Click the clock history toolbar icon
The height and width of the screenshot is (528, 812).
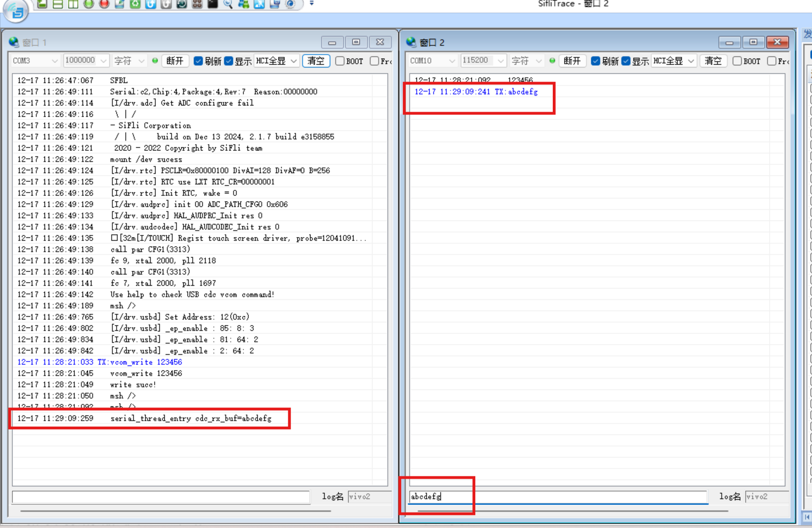coord(182,4)
